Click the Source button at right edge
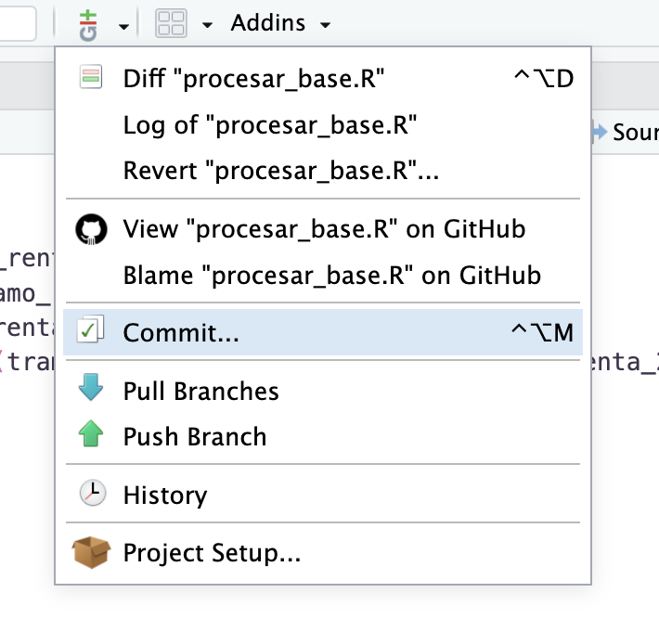Viewport: 659px width, 644px height. (x=627, y=133)
